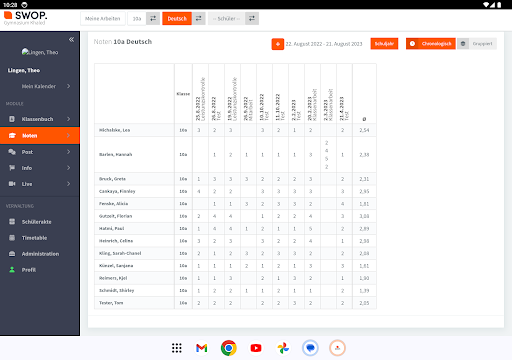The width and height of the screenshot is (512, 360).
Task: Click the icon beside Gruppiert
Action: (463, 44)
